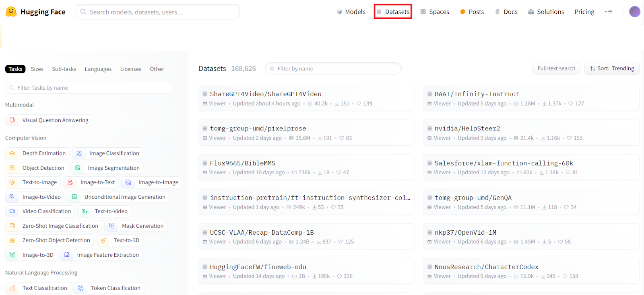This screenshot has height=295, width=644.
Task: Navigate to Spaces
Action: click(435, 12)
